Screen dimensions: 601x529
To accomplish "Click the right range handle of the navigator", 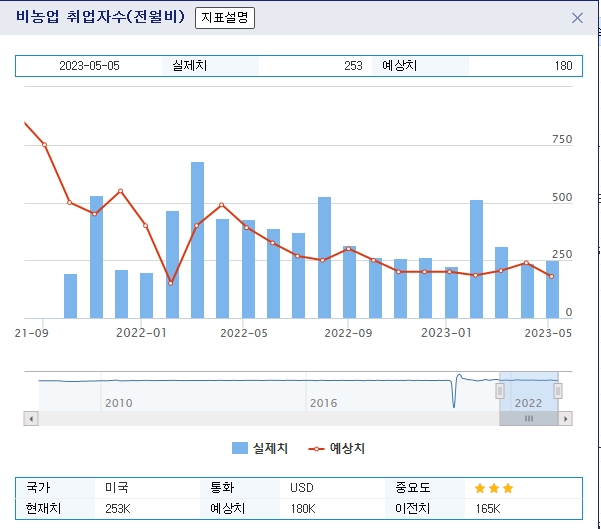I will pyautogui.click(x=558, y=391).
